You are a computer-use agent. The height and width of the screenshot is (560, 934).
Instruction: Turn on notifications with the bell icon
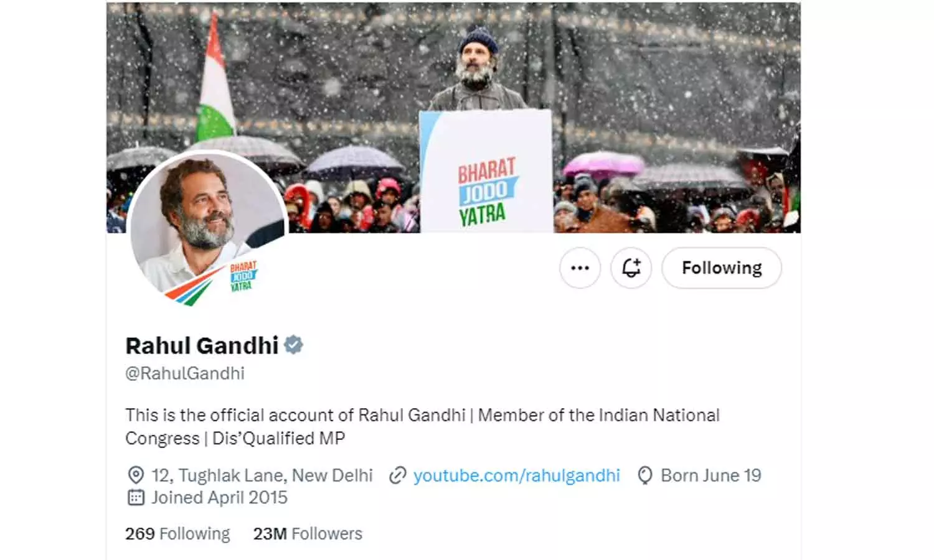(631, 268)
